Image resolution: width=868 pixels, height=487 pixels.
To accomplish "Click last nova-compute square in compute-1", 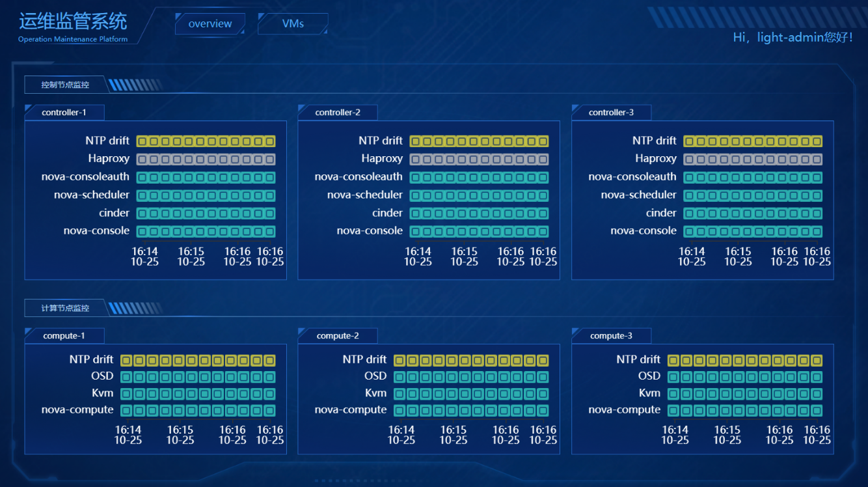I will click(x=270, y=411).
